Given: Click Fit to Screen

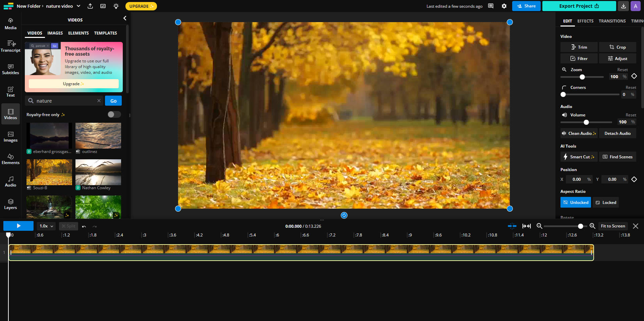Looking at the screenshot, I should click(x=613, y=226).
